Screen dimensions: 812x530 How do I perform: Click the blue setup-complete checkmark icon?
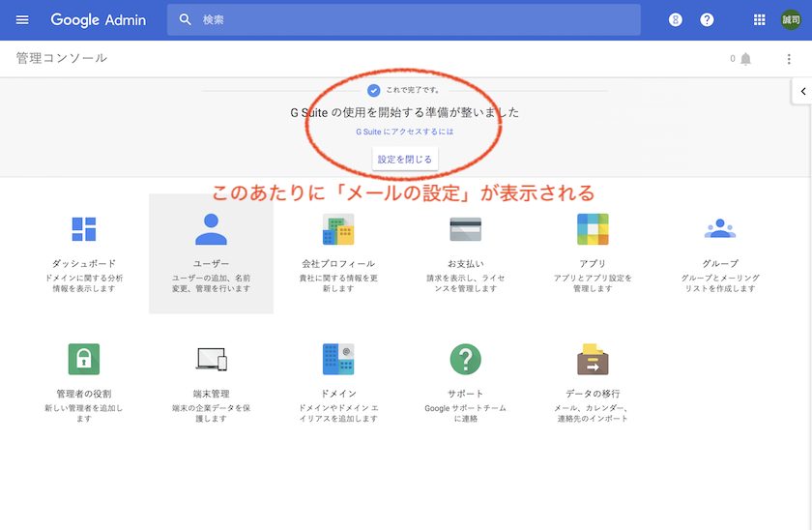click(x=373, y=90)
